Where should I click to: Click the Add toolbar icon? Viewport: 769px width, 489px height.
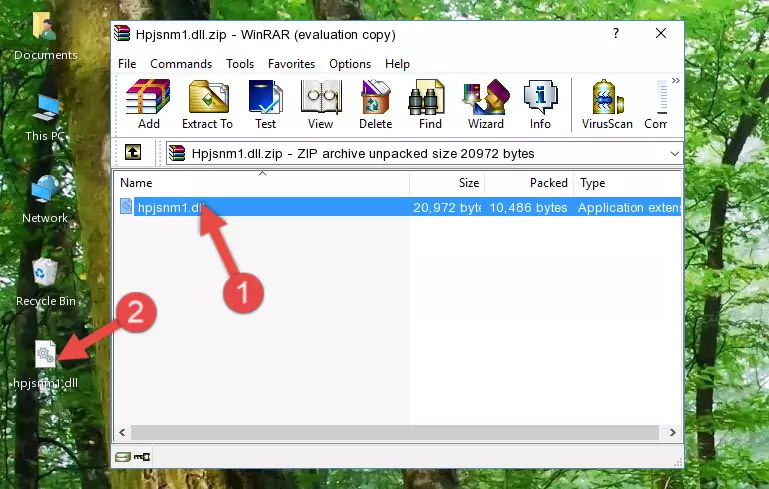pos(148,104)
